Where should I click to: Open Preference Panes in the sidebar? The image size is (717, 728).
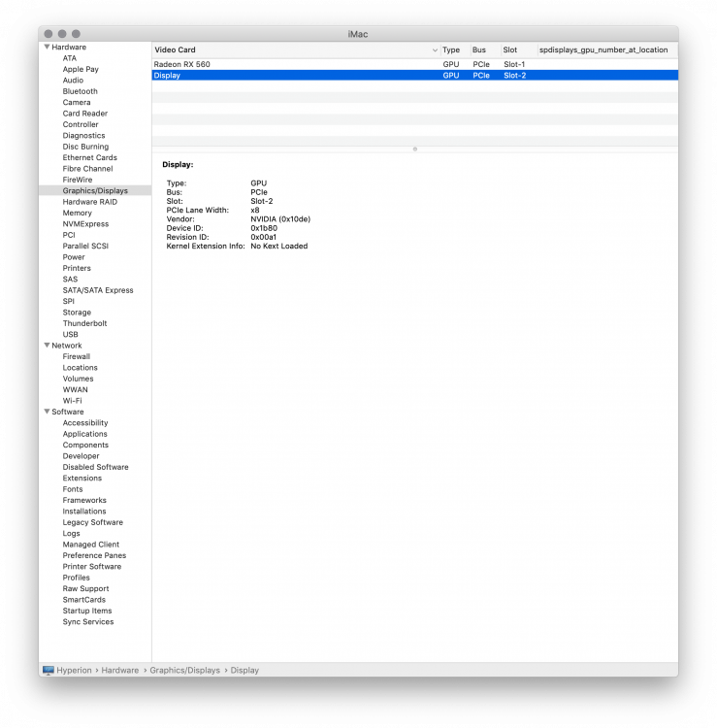tap(94, 556)
